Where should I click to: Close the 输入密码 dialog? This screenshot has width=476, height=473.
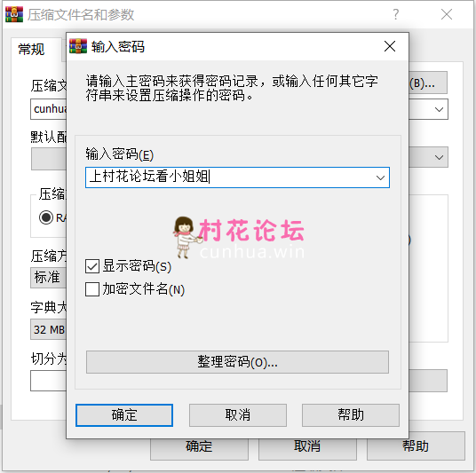coord(390,46)
